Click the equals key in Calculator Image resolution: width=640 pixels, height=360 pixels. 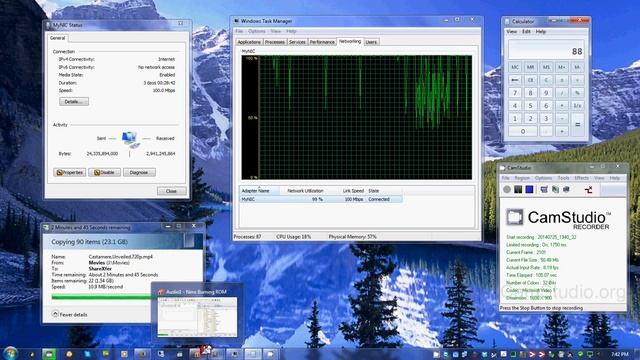click(x=577, y=125)
